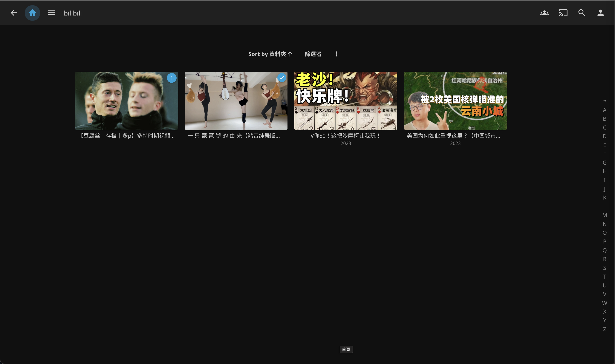
Task: Open the hamburger navigation menu
Action: coord(51,13)
